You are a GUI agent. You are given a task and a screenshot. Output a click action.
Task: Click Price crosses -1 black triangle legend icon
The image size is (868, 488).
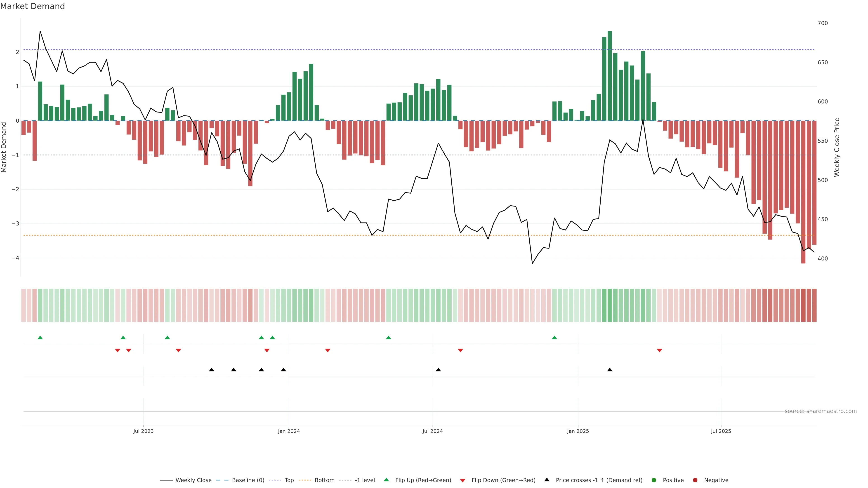point(547,480)
